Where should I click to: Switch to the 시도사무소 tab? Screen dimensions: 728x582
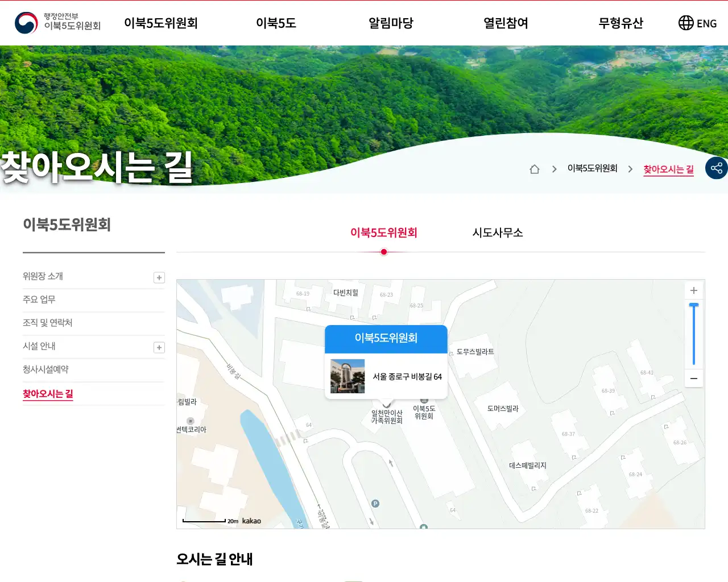[x=498, y=232]
